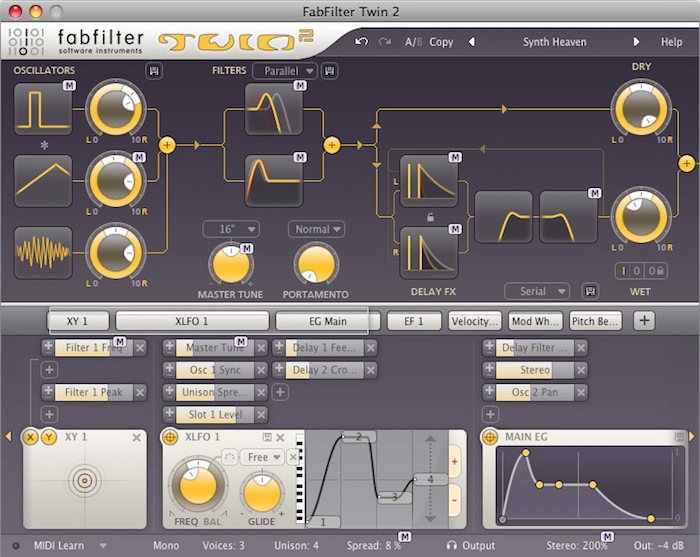
Task: Select the EF 1 source tab
Action: tap(414, 321)
